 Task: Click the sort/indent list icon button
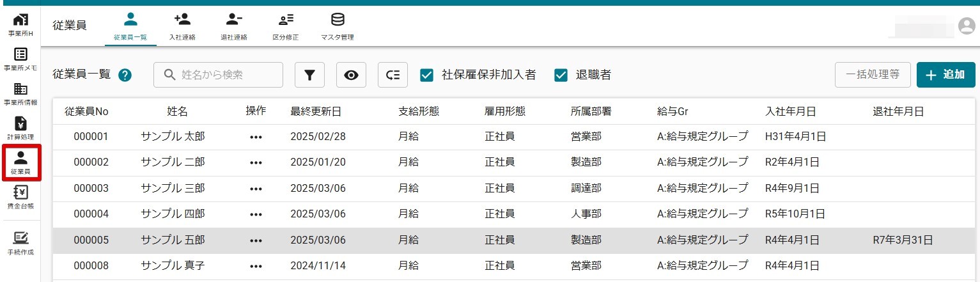click(x=393, y=75)
